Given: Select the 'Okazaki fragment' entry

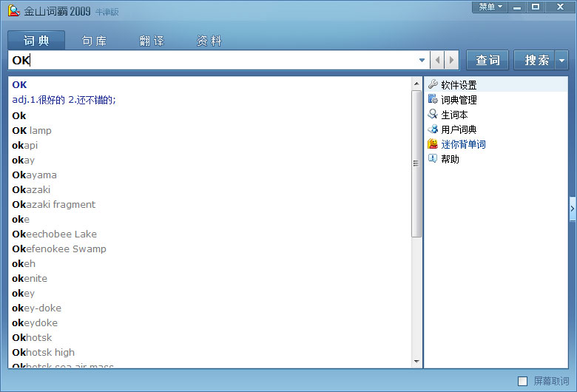Looking at the screenshot, I should pyautogui.click(x=54, y=204).
